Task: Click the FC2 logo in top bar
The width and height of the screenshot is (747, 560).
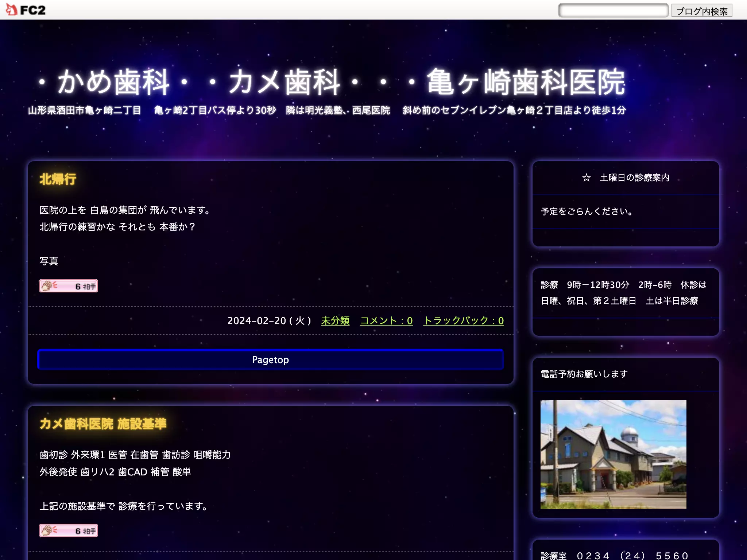Action: [26, 10]
